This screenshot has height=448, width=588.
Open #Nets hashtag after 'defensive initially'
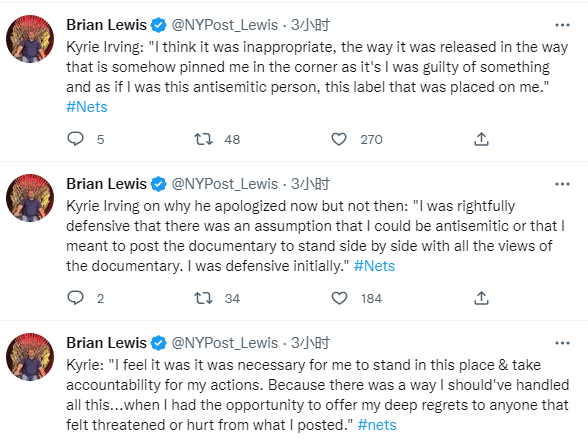tap(374, 266)
